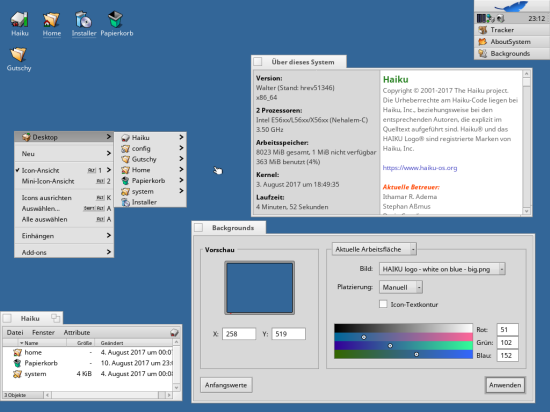This screenshot has width=550, height=412.
Task: Expand the system entry arrow in submenu
Action: coord(181,191)
